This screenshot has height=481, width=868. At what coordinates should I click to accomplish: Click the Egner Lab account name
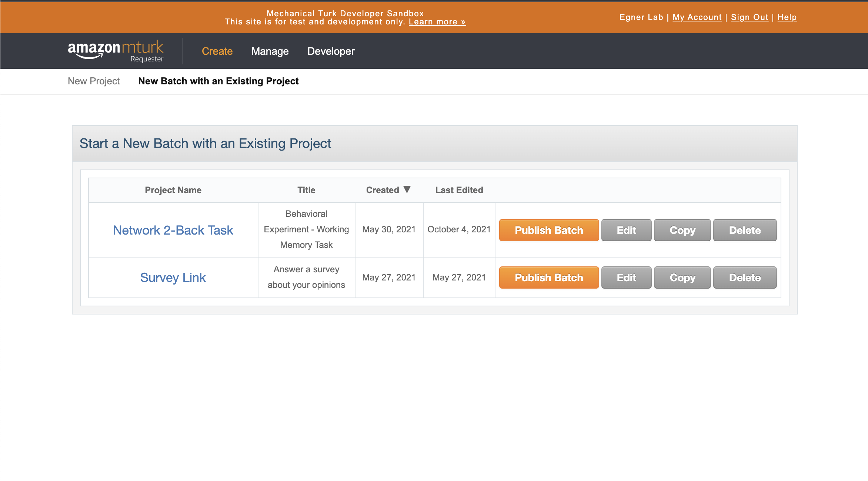click(641, 17)
